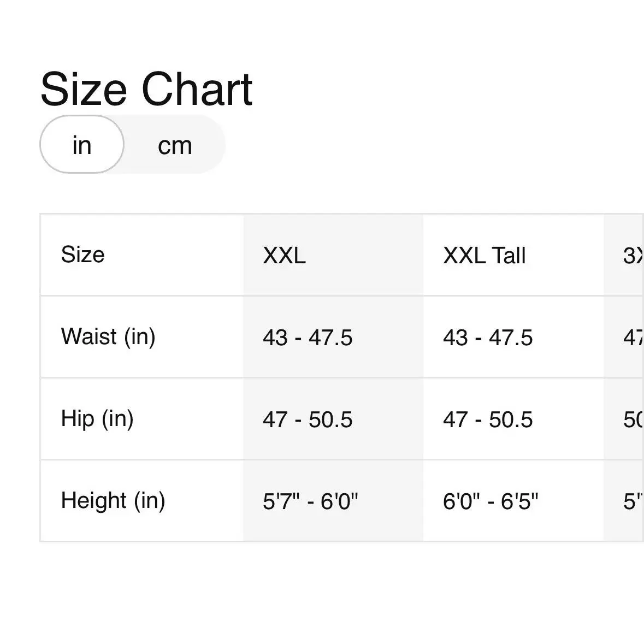Click XXL Tall hip value 47 - 50.5
This screenshot has height=644, width=644.
(x=488, y=420)
